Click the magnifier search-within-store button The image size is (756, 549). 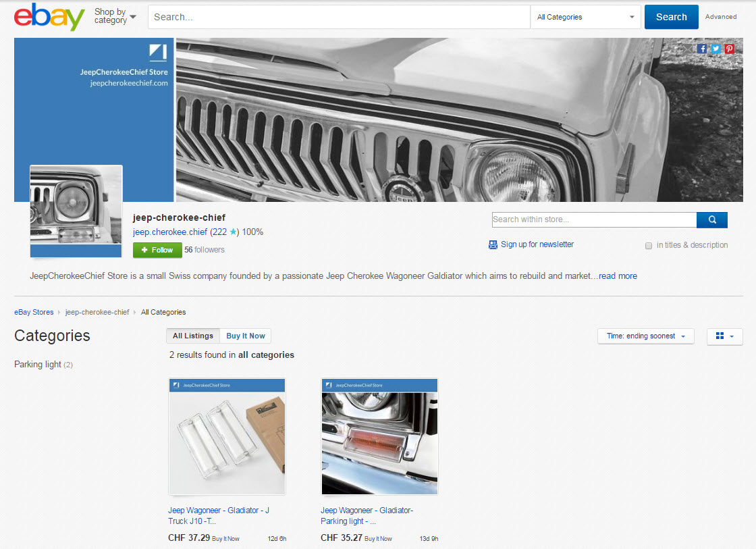pos(712,219)
